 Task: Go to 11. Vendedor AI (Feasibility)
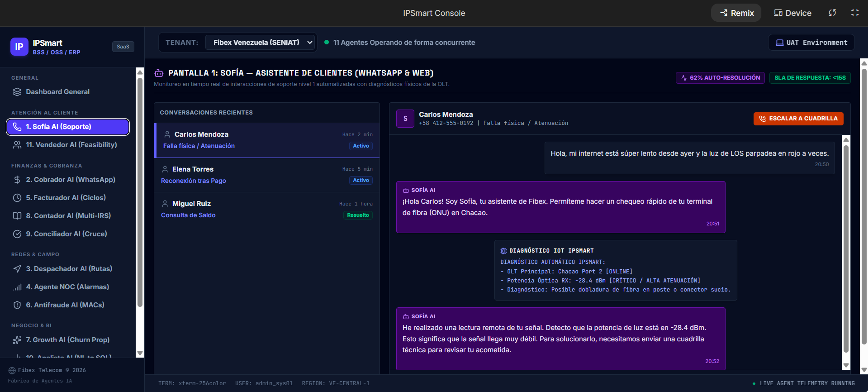(x=68, y=145)
